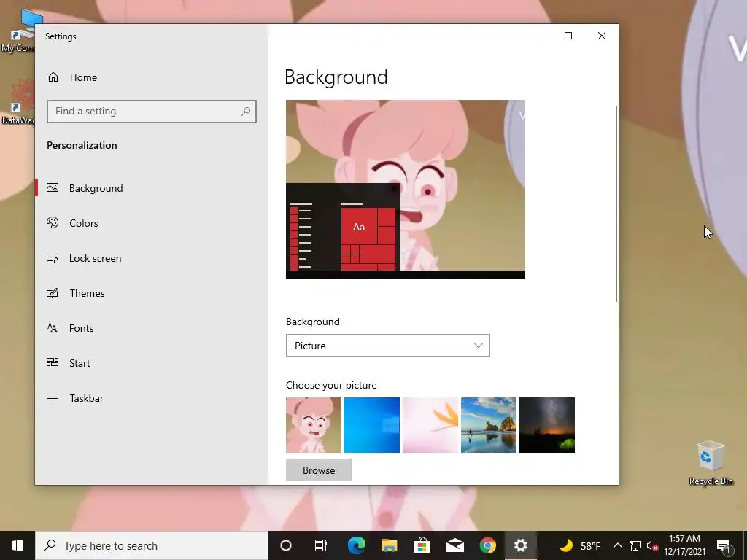The height and width of the screenshot is (560, 747).
Task: Close the Settings window
Action: 602,36
